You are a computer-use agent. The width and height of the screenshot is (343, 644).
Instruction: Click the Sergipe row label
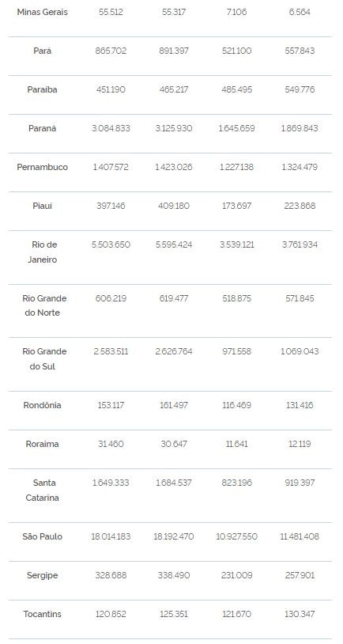coord(42,575)
